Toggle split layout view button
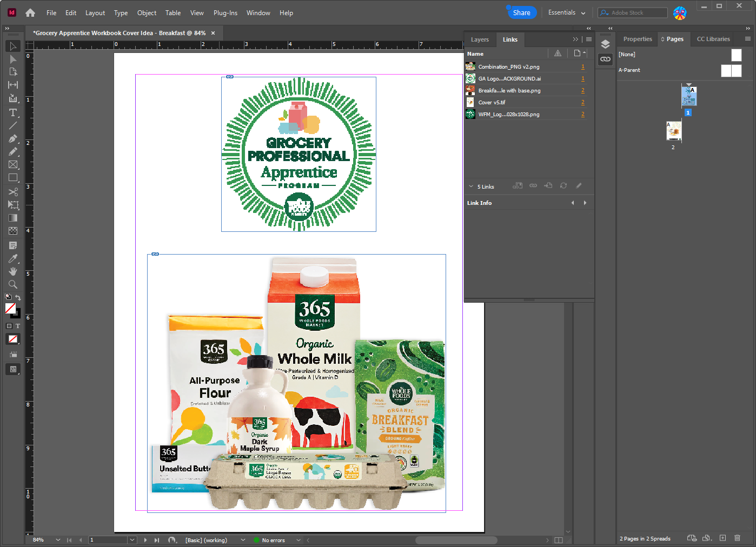Image resolution: width=756 pixels, height=547 pixels. (559, 540)
